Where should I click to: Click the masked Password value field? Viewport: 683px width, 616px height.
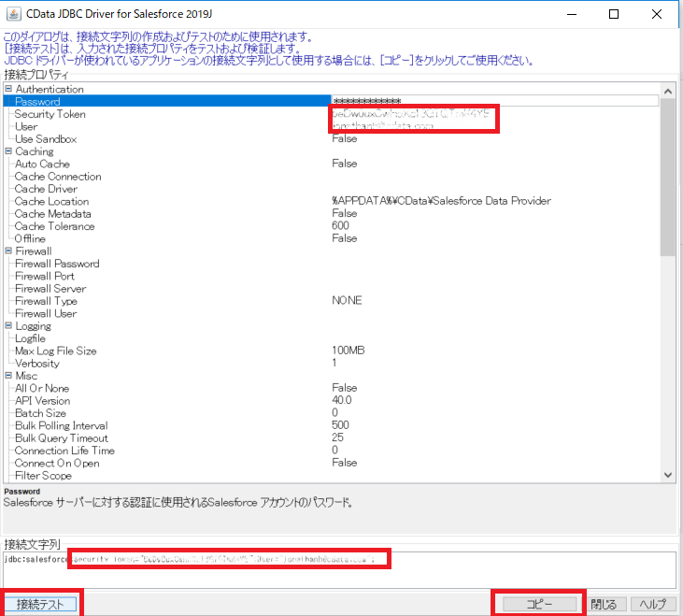pos(495,101)
